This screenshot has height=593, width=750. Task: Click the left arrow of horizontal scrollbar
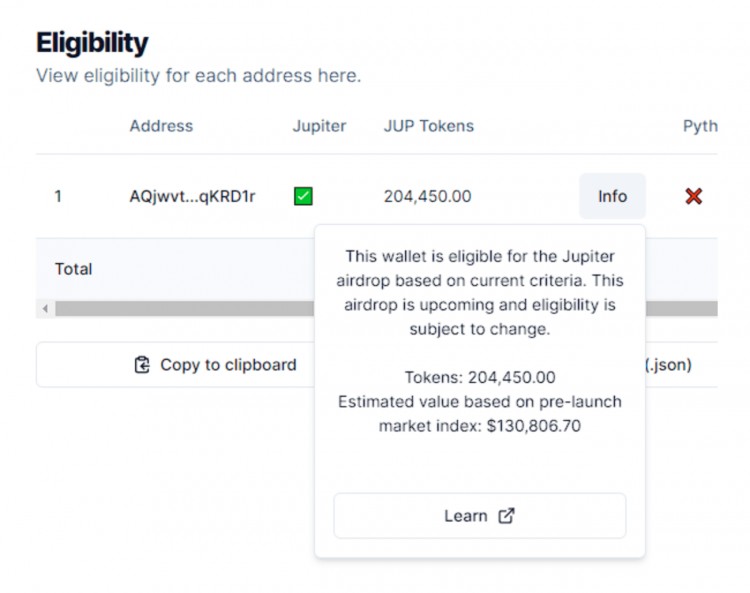(x=45, y=309)
